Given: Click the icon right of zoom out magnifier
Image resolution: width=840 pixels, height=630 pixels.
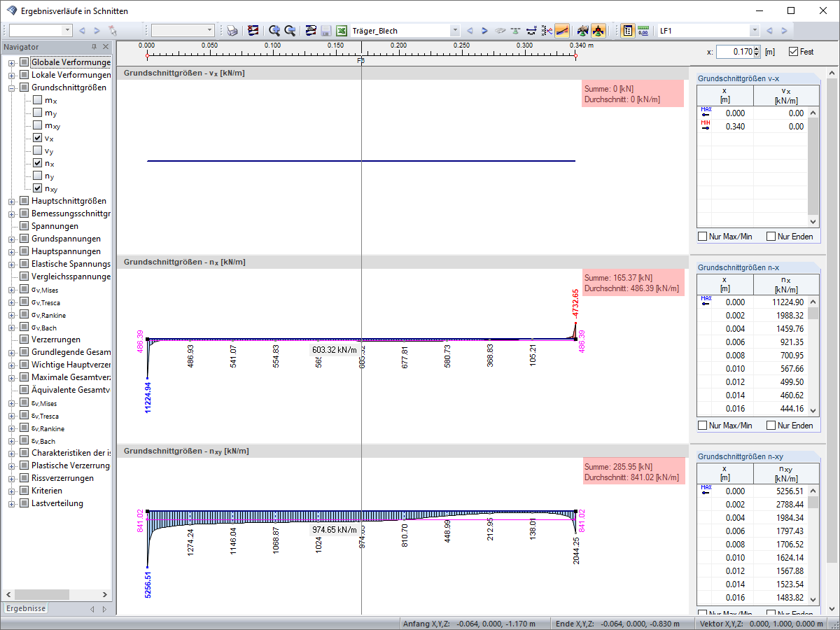Looking at the screenshot, I should pyautogui.click(x=311, y=31).
